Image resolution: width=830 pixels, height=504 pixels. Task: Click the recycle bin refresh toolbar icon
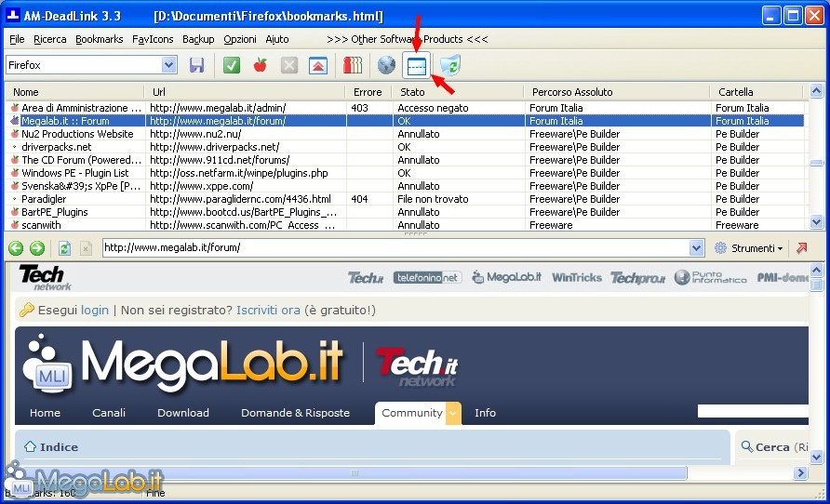450,65
